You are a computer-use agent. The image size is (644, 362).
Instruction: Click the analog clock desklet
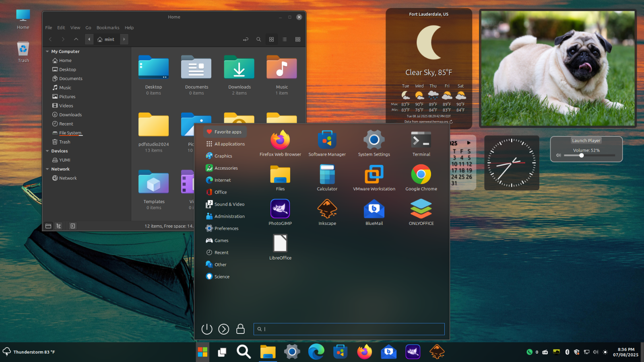pyautogui.click(x=512, y=163)
